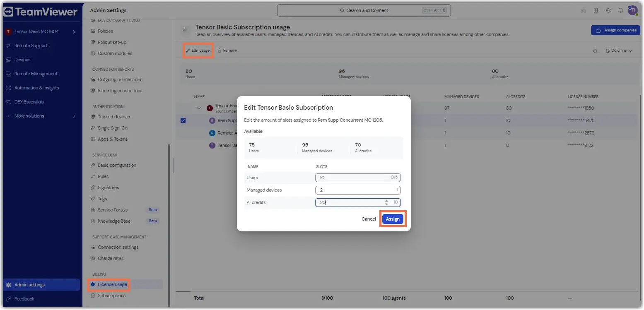Click Remove in the toolbar
The height and width of the screenshot is (310, 644).
(x=227, y=50)
